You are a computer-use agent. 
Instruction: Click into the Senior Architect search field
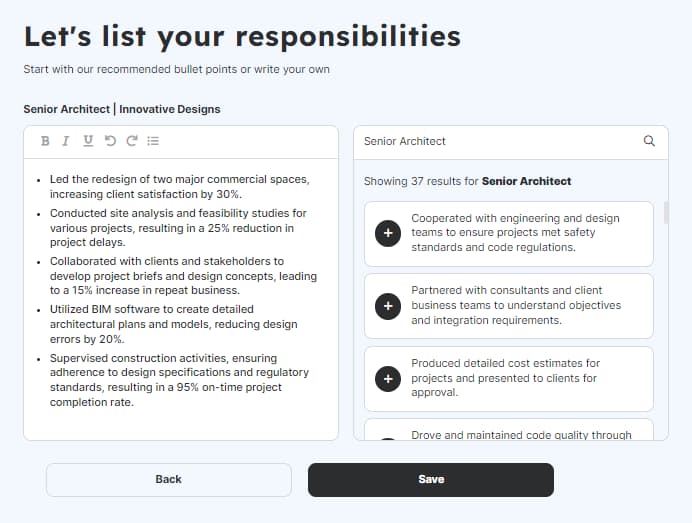(x=495, y=141)
